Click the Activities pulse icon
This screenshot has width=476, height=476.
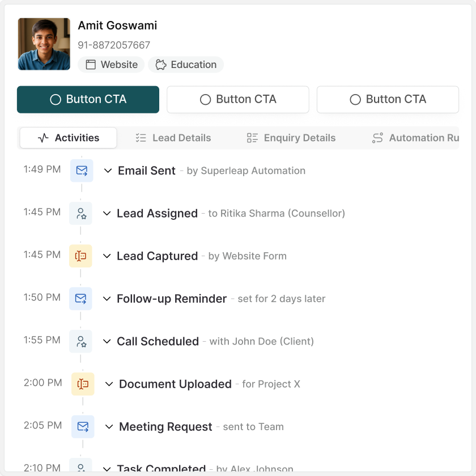coord(43,138)
